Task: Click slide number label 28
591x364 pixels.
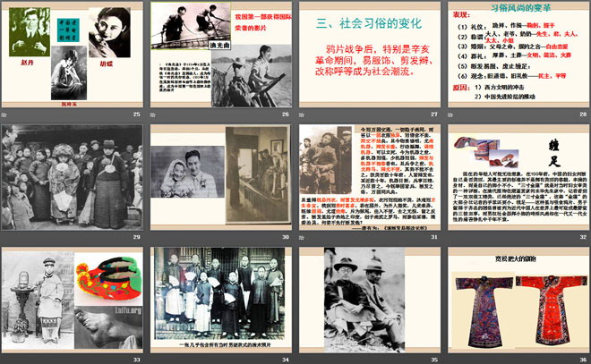Action: pyautogui.click(x=583, y=114)
